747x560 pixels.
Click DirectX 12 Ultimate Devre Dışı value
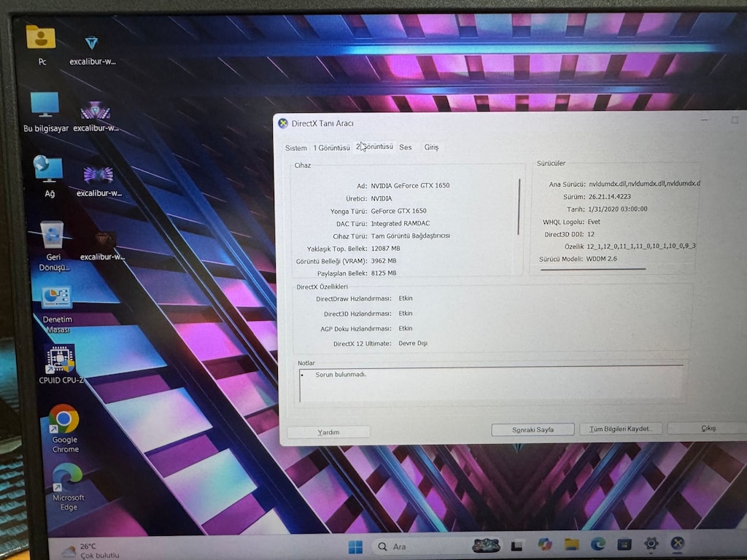point(413,343)
